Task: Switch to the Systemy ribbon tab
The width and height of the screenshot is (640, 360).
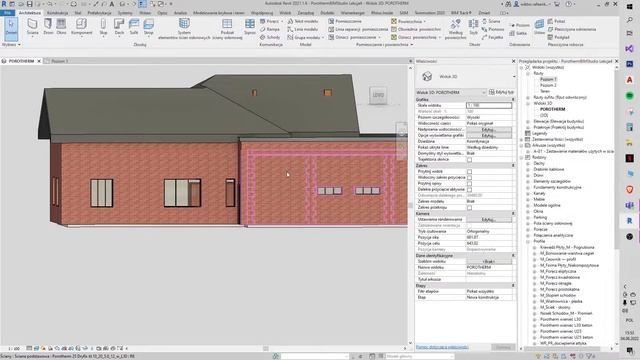Action: point(125,13)
